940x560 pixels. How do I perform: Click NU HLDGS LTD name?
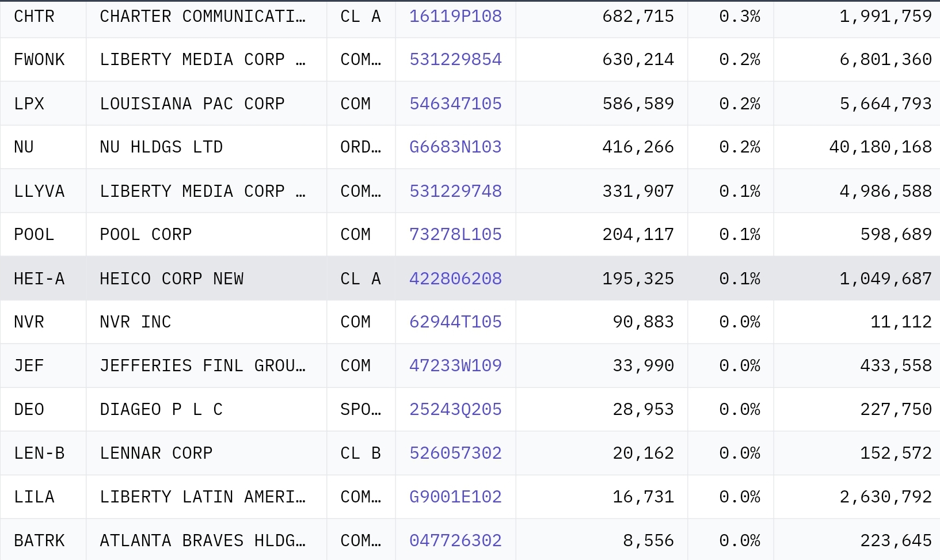[x=161, y=147]
